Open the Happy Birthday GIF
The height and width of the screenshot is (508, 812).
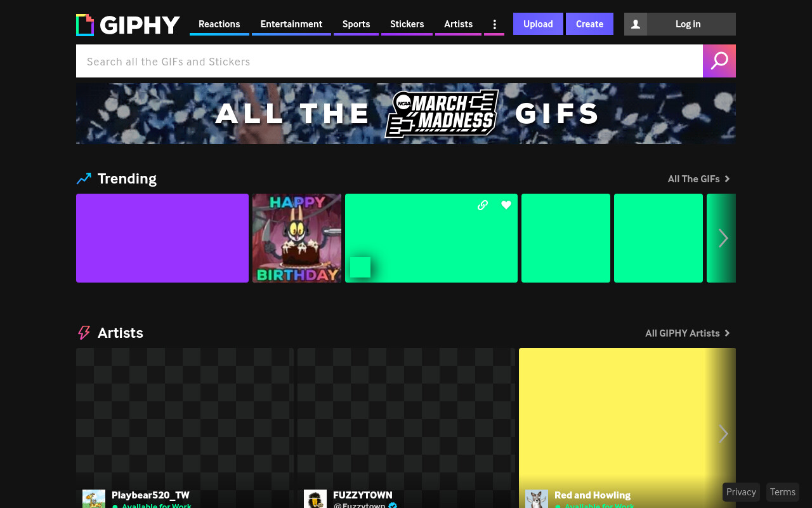click(297, 238)
